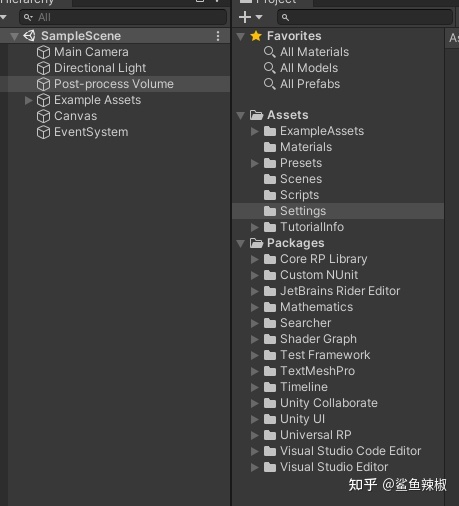Select the Scripts folder label

coord(300,195)
